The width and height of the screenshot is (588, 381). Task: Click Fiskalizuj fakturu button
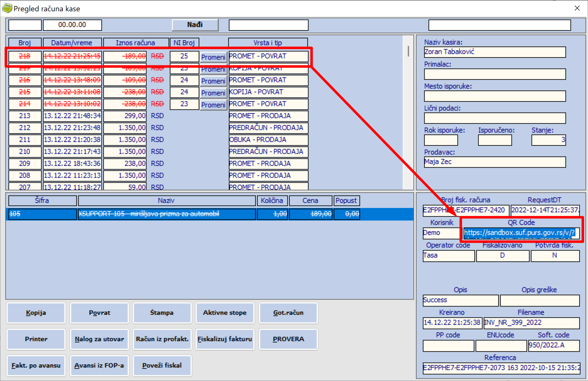pyautogui.click(x=225, y=339)
